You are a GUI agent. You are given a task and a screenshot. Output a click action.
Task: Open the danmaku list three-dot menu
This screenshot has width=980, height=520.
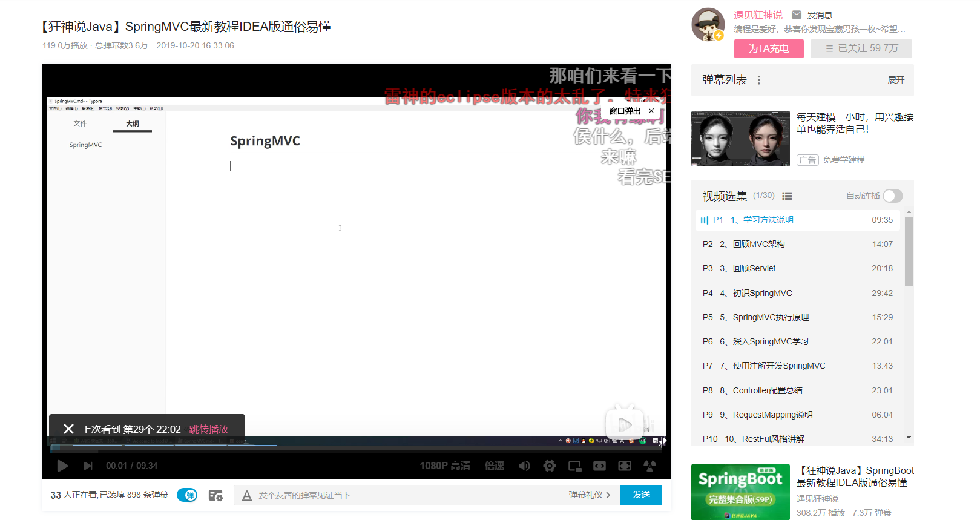pos(759,80)
